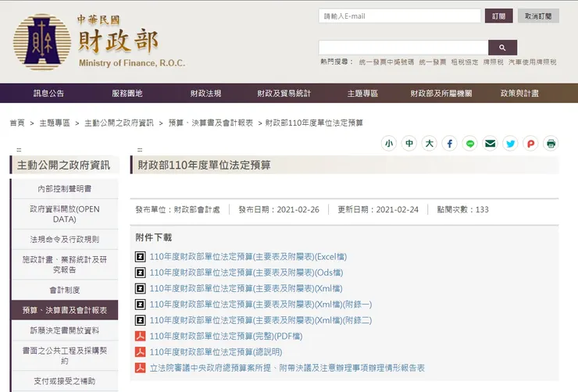Click PDF icon beside 立法院審議 report
The height and width of the screenshot is (392, 578).
[140, 368]
